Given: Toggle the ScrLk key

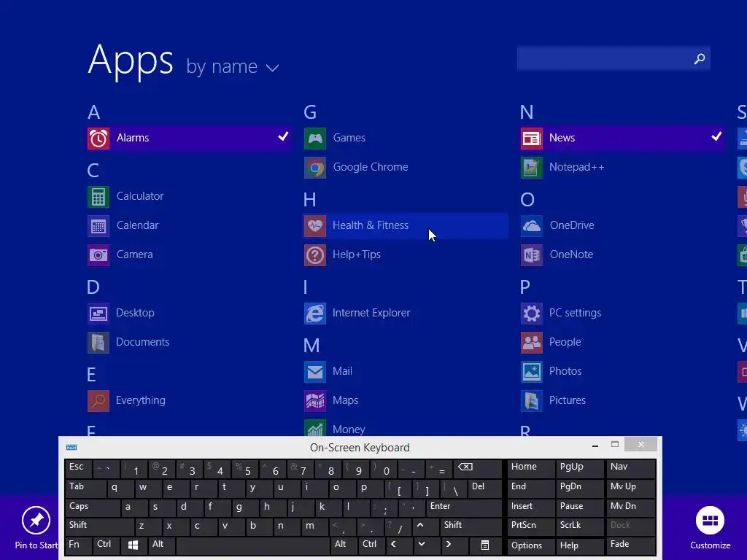Looking at the screenshot, I should click(x=579, y=525).
